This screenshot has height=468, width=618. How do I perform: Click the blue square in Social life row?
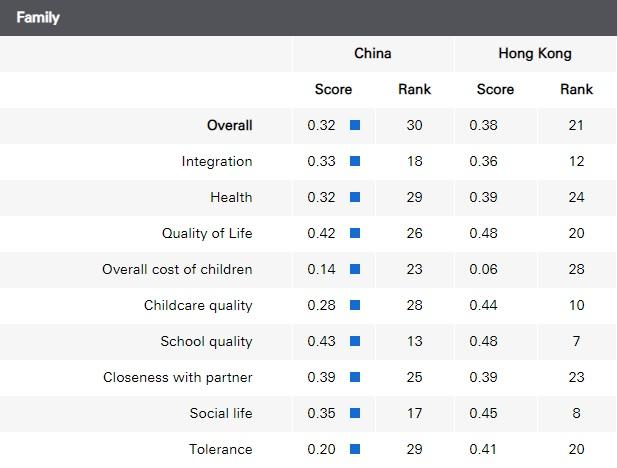pyautogui.click(x=354, y=414)
